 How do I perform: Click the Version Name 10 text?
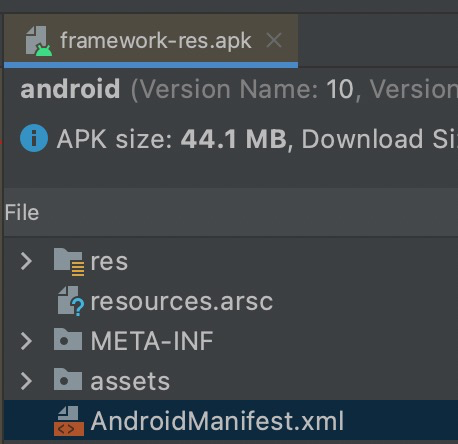click(246, 90)
